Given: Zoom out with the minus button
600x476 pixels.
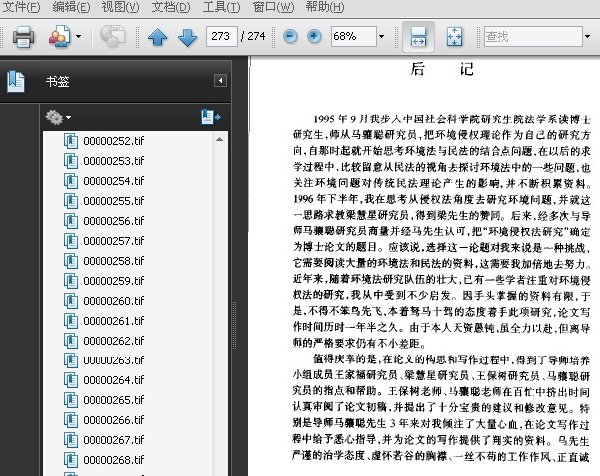Looking at the screenshot, I should tap(290, 37).
